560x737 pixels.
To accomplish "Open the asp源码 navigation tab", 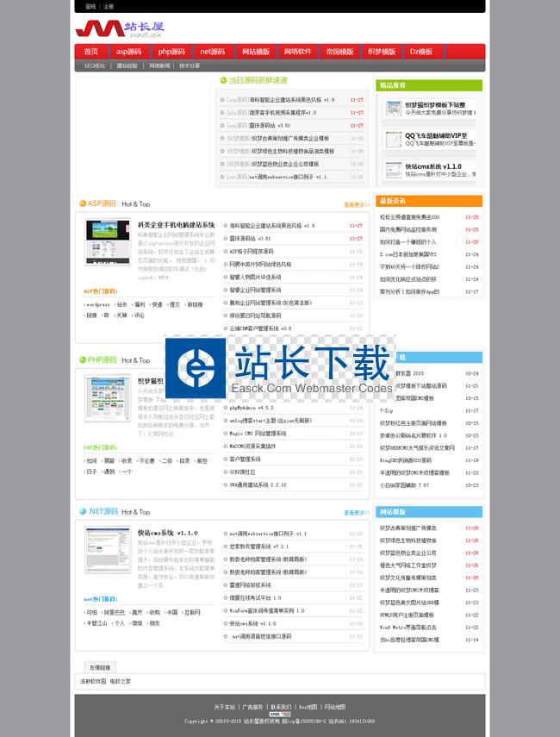I will pyautogui.click(x=128, y=52).
